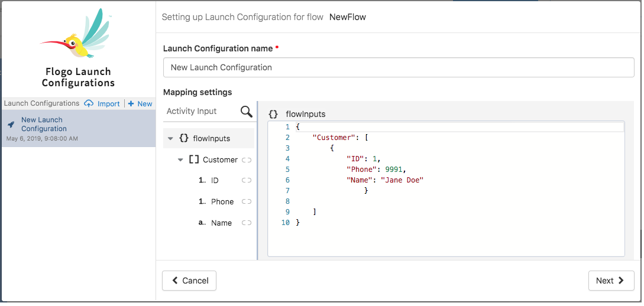The image size is (644, 306).
Task: Collapse the Customer array node
Action: tap(180, 160)
